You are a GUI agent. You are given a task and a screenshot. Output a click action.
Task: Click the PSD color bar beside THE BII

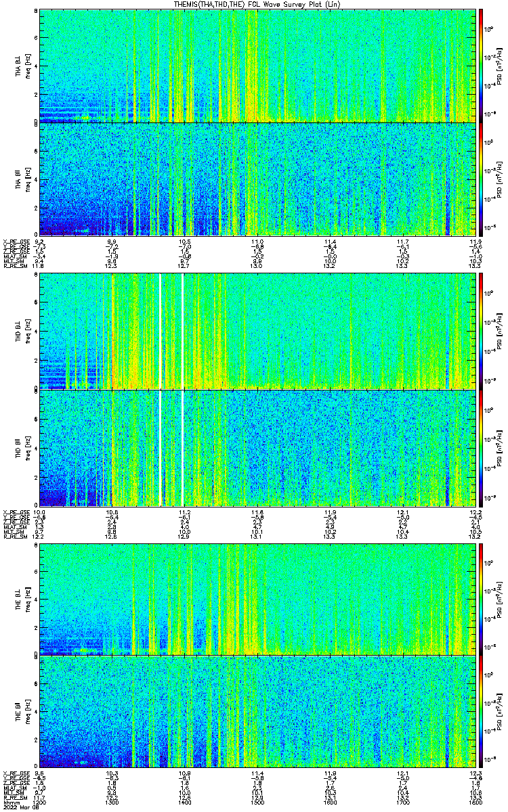[481, 712]
